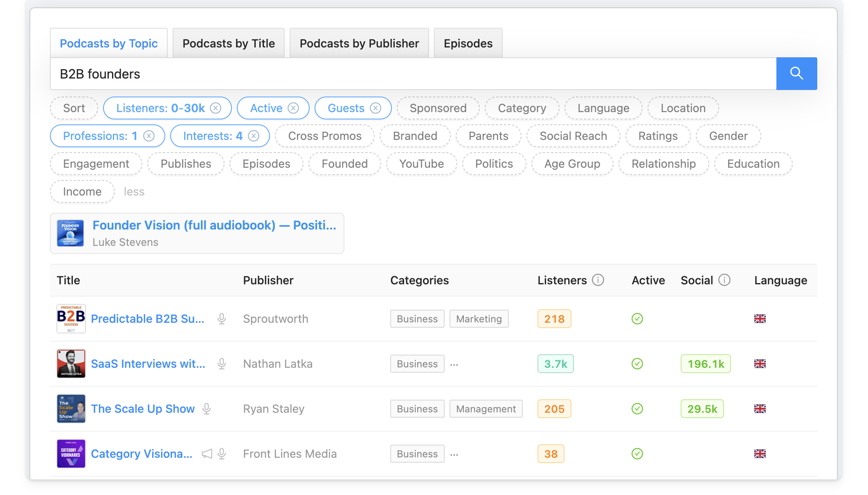Screen dimensions: 868x495
Task: Open the Gender filter
Action: (729, 136)
